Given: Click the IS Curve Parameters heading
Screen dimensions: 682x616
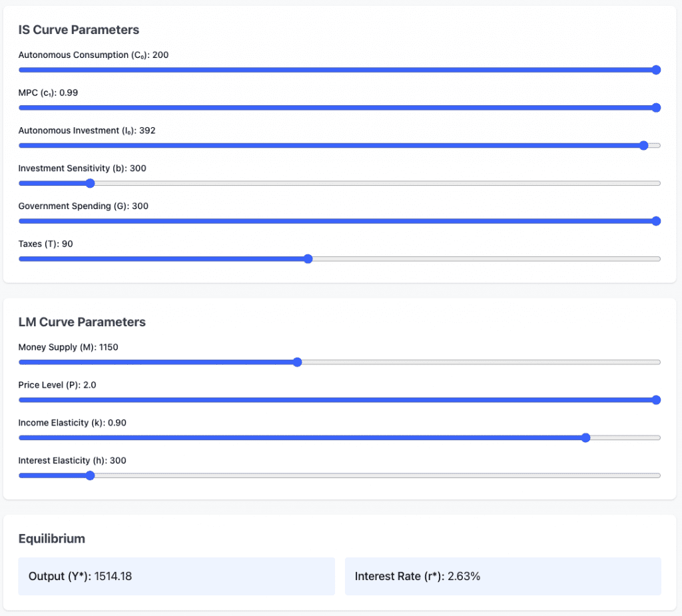Looking at the screenshot, I should (x=79, y=30).
